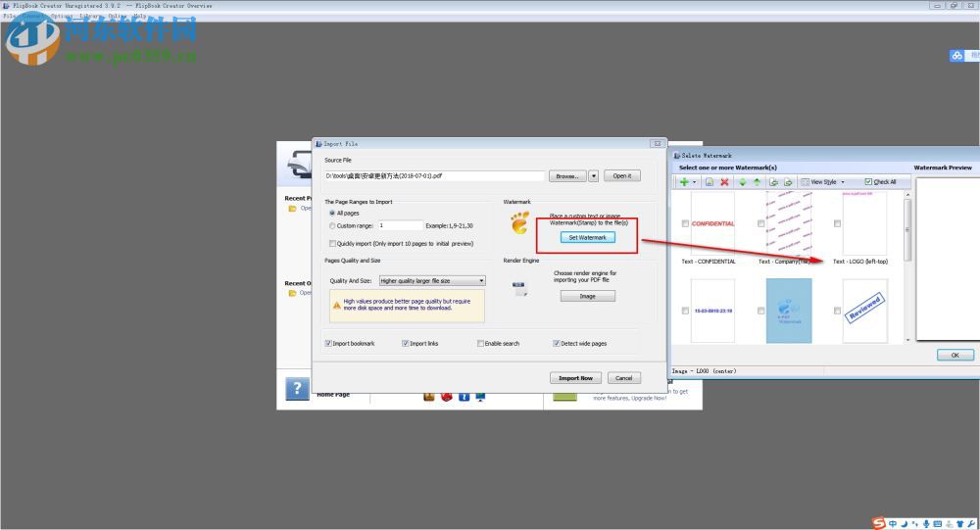Click the import watermark list icon
Screen dimensions: 980x530
pyautogui.click(x=774, y=182)
